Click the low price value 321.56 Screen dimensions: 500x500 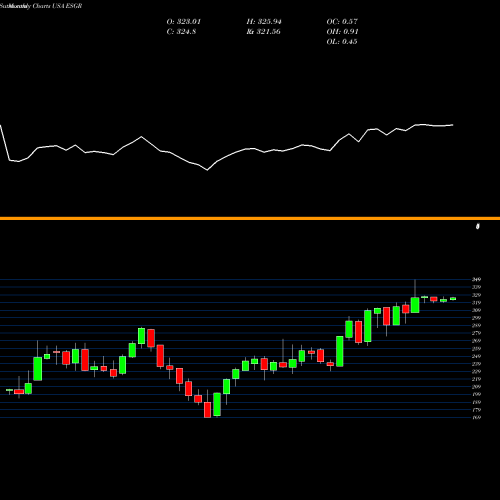click(x=268, y=32)
